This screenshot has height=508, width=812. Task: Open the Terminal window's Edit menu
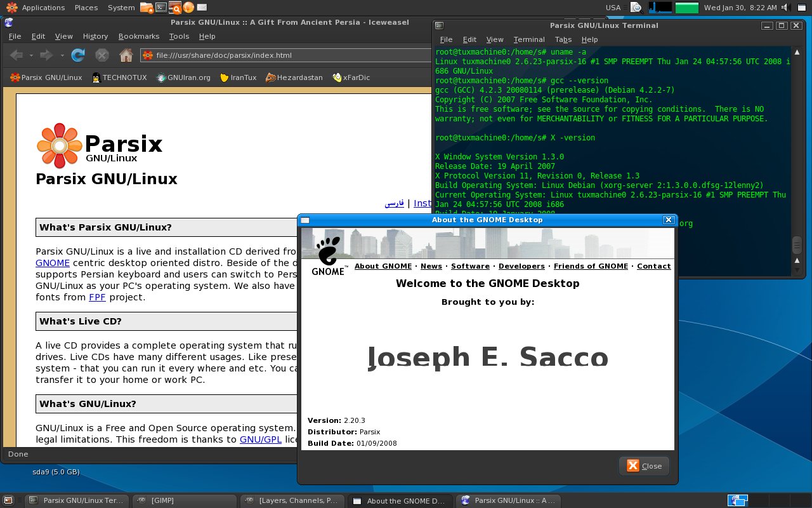click(469, 39)
